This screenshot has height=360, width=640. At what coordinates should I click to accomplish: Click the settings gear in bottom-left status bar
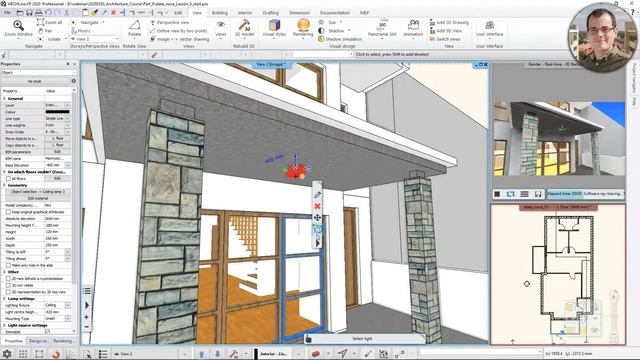coord(7,353)
